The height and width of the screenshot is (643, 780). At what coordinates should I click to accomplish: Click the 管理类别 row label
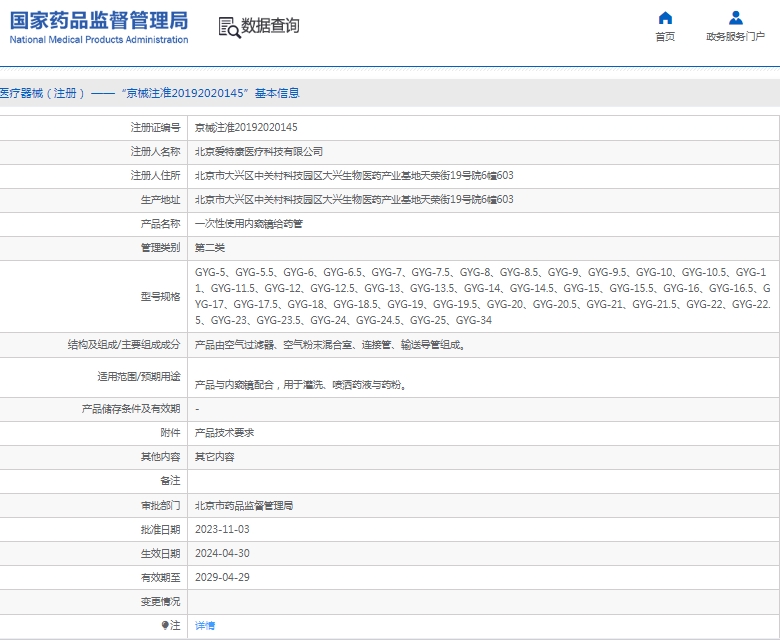(x=161, y=248)
